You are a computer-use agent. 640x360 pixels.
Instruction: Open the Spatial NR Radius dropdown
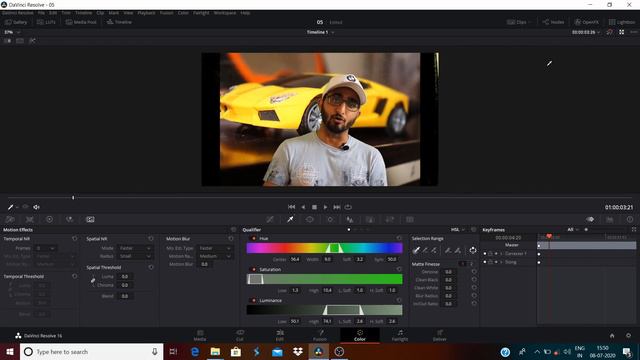pyautogui.click(x=135, y=256)
